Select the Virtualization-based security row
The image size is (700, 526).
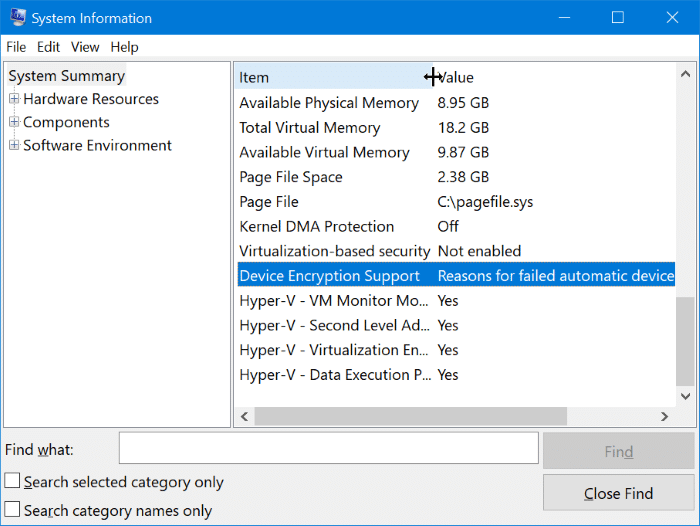pyautogui.click(x=456, y=251)
